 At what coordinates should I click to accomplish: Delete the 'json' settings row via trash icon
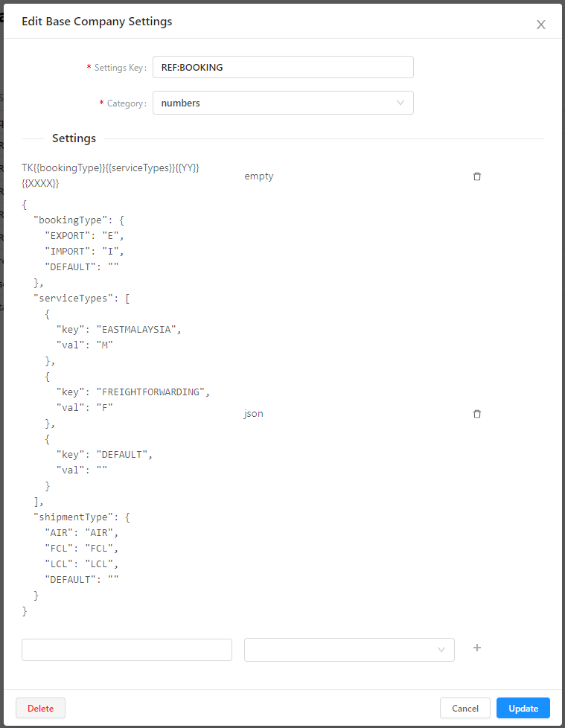477,414
